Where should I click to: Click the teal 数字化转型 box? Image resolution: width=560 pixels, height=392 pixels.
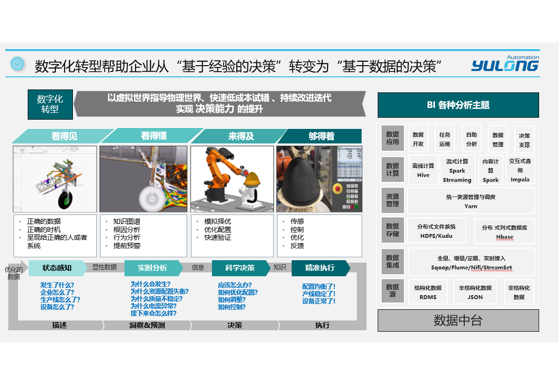(50, 105)
